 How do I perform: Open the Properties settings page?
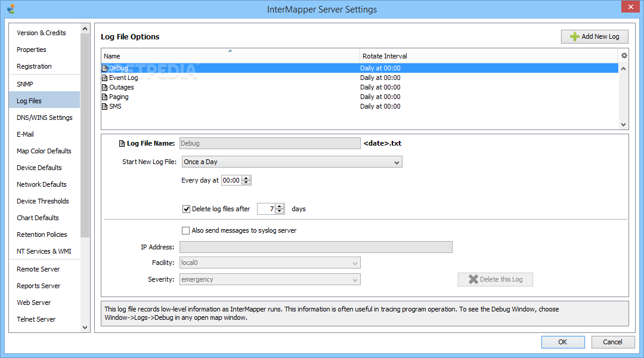(31, 50)
